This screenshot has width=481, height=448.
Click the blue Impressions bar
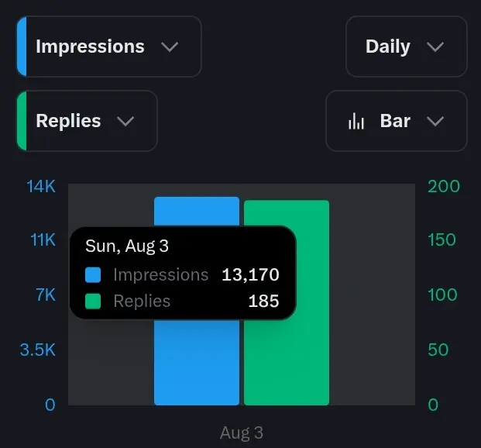pyautogui.click(x=197, y=362)
